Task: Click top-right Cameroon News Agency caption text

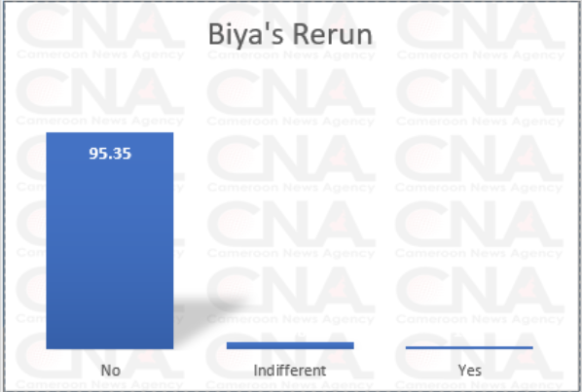Action: (x=481, y=54)
